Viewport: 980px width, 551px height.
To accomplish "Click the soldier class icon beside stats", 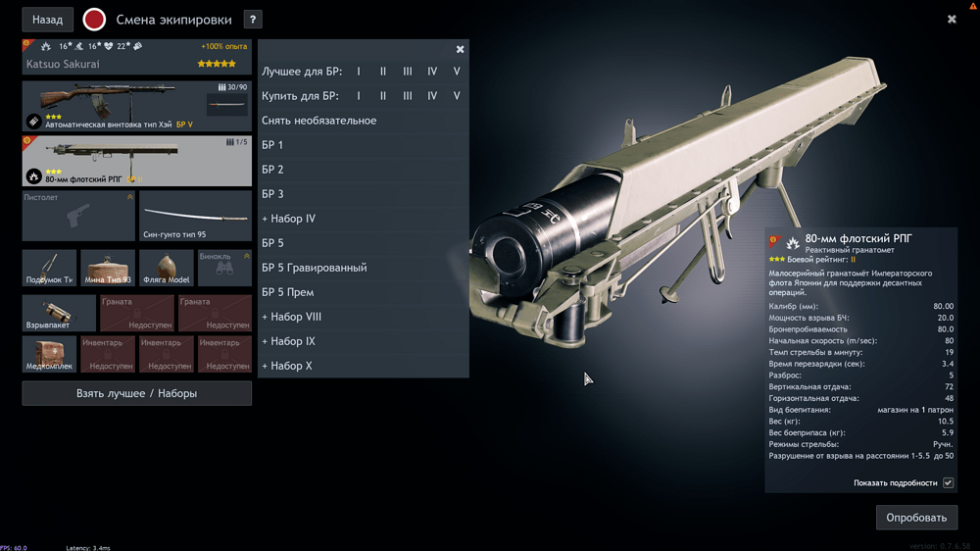I will (46, 46).
